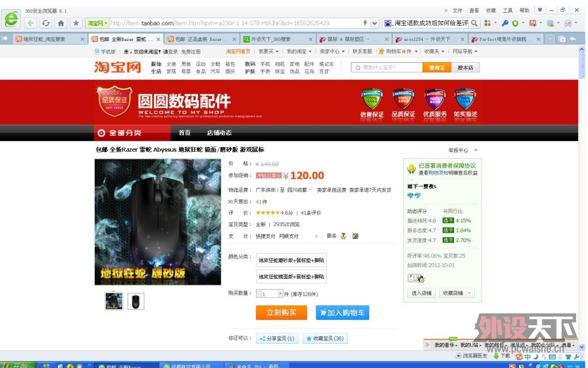The image size is (588, 368).
Task: Open Sogou wrench settings icon
Action: [x=577, y=356]
